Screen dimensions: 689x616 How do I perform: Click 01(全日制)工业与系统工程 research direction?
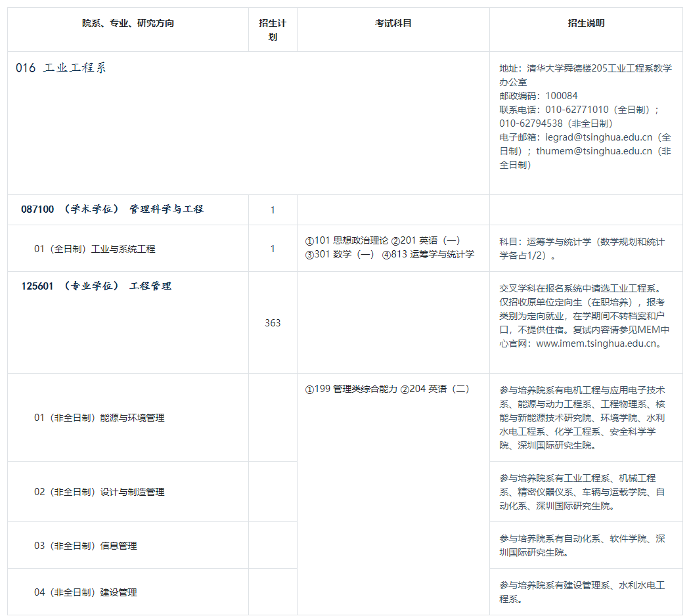[95, 249]
